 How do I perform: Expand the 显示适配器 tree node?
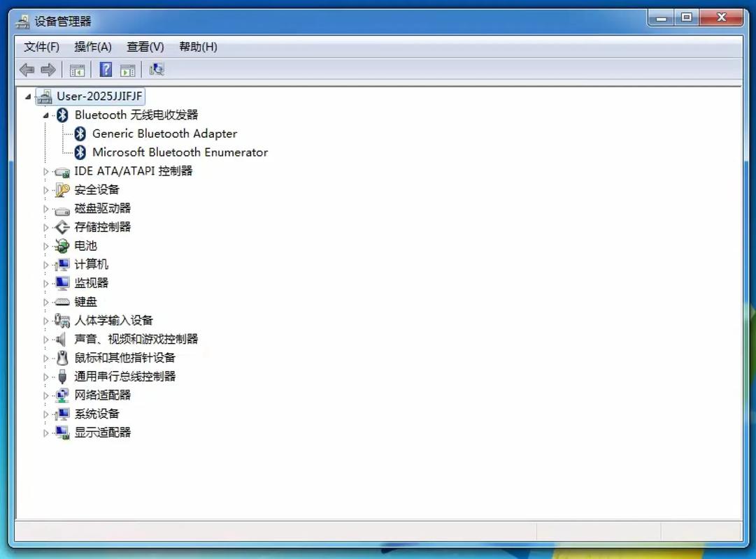click(45, 432)
